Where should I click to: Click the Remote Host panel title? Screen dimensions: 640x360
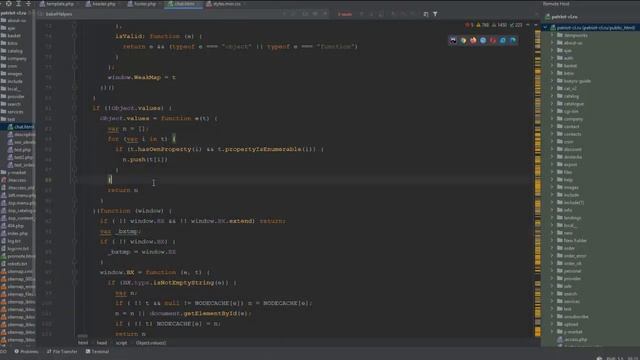point(556,4)
